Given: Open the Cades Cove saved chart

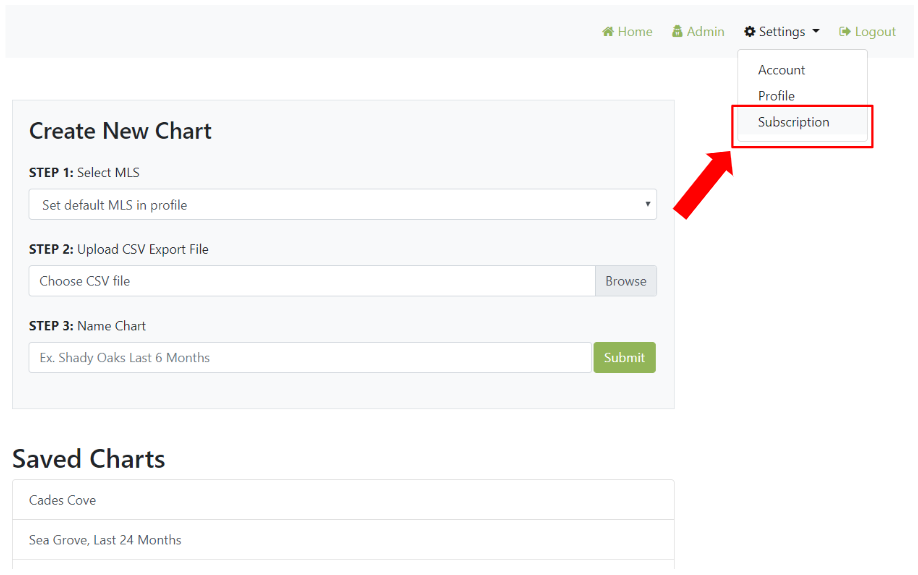Looking at the screenshot, I should [x=343, y=500].
